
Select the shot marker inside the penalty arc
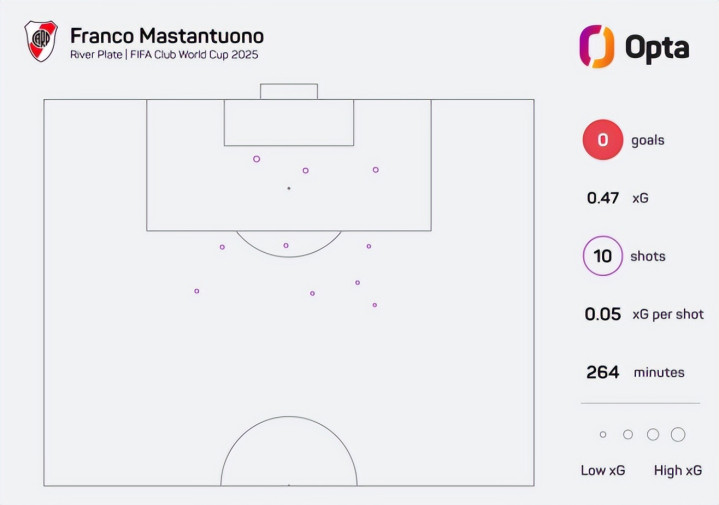(x=286, y=245)
